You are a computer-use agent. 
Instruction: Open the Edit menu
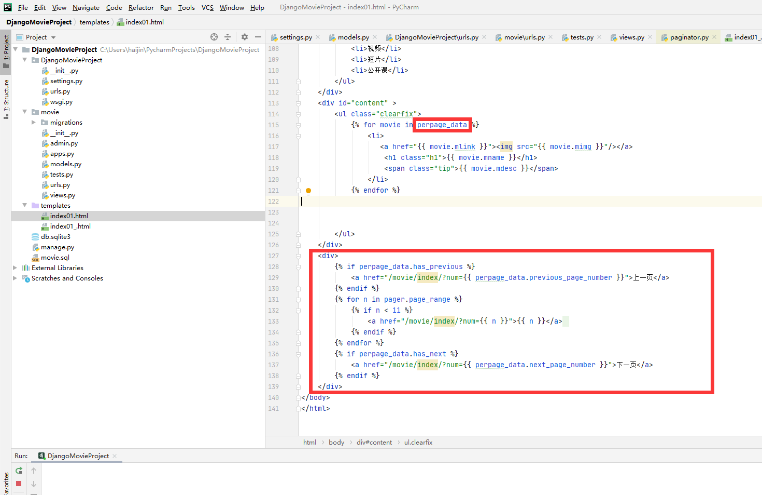[40, 7]
